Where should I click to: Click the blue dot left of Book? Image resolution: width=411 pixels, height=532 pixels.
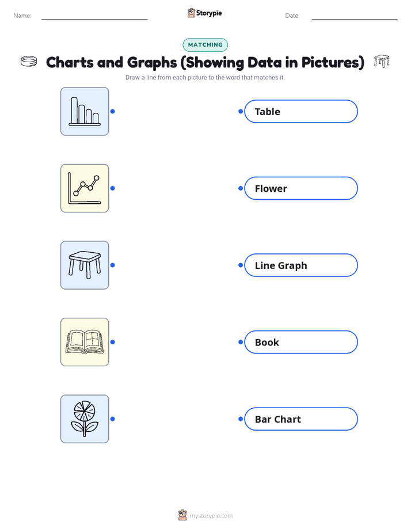241,342
